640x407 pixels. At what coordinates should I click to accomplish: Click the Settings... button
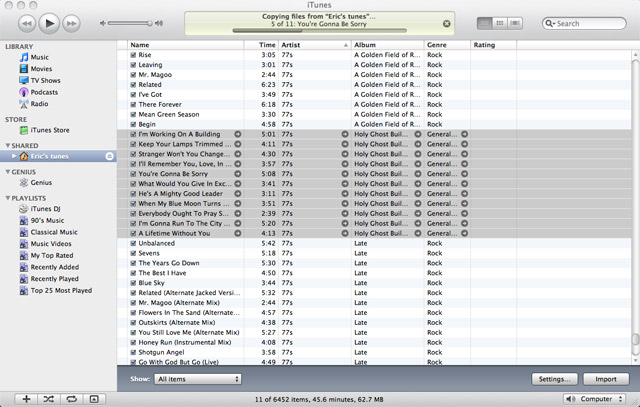tap(554, 379)
